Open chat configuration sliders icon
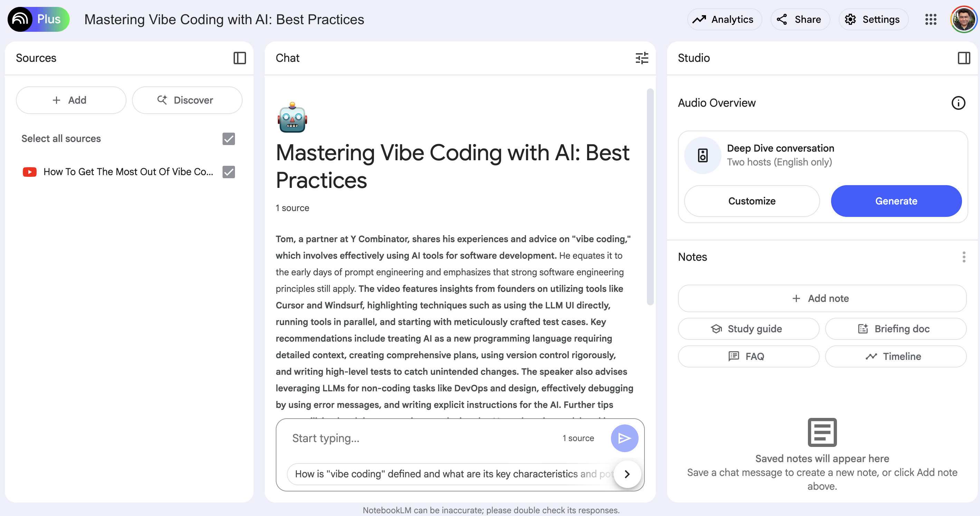Viewport: 980px width, 516px height. [x=641, y=58]
